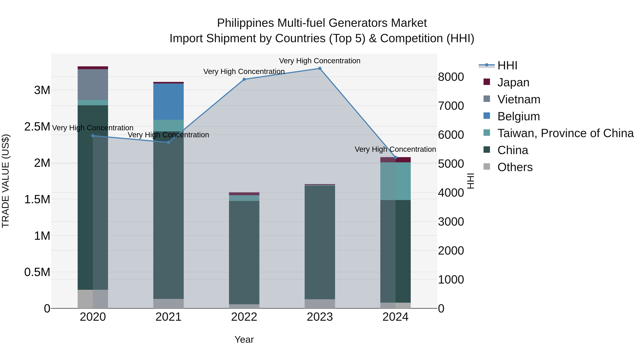Select the Others bar segment in 2020
Image resolution: width=644 pixels, height=362 pixels.
tap(93, 299)
